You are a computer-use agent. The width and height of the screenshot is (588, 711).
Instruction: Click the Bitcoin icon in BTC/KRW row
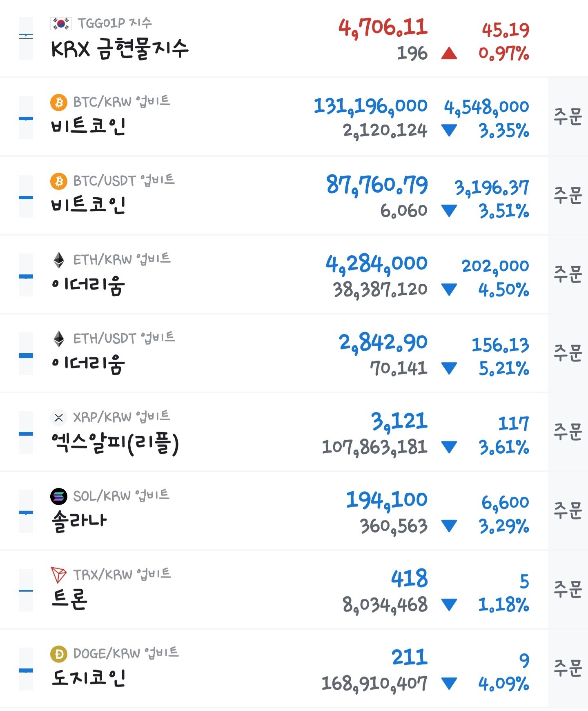click(59, 102)
